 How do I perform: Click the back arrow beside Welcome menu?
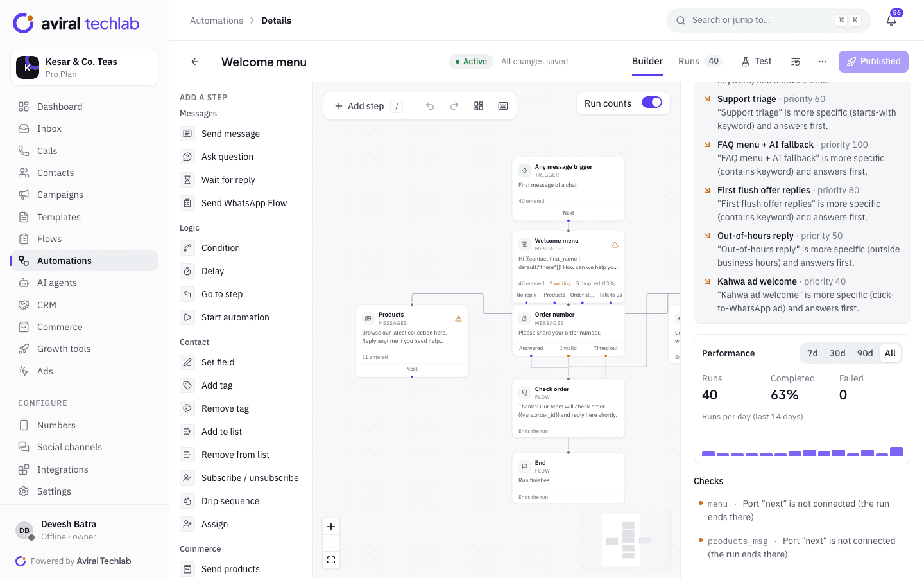tap(195, 62)
